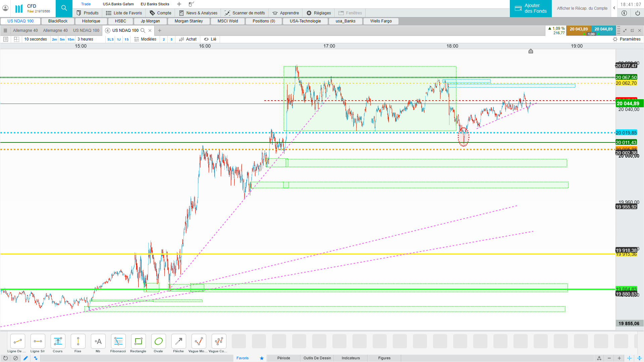644x362 pixels.
Task: Click the search magnifier icon in header
Action: pyautogui.click(x=64, y=8)
